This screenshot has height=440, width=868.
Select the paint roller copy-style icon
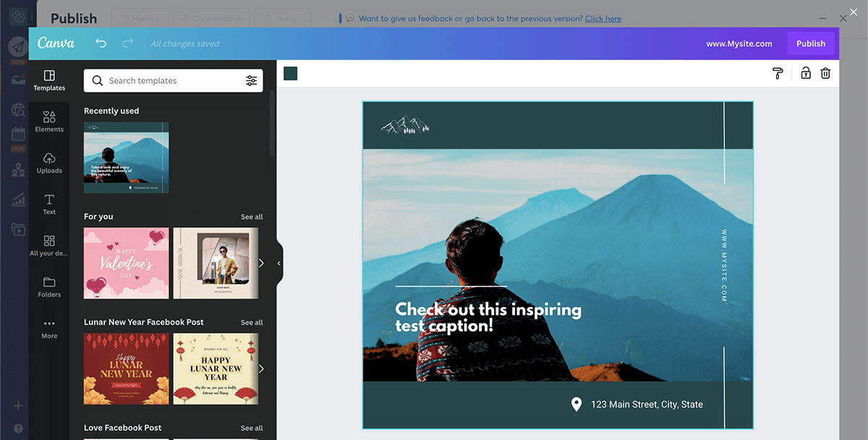point(778,73)
